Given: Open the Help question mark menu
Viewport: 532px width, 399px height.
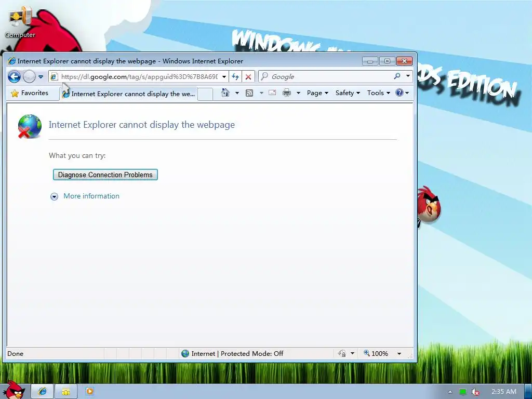Looking at the screenshot, I should 403,93.
